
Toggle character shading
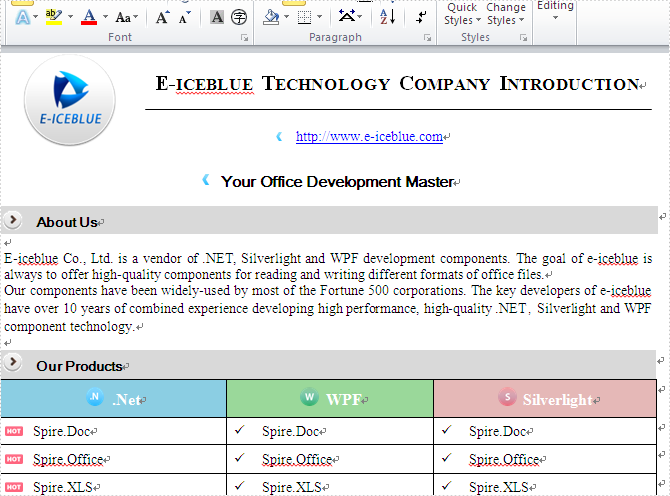coord(217,17)
